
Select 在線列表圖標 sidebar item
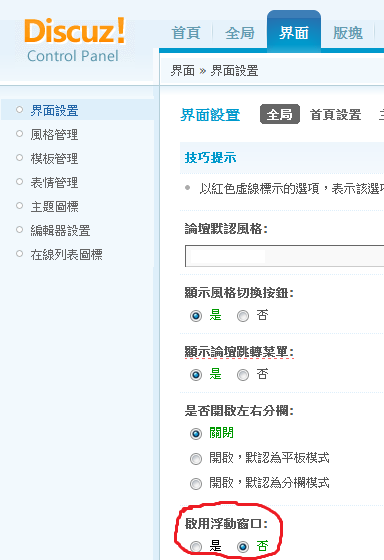pyautogui.click(x=66, y=254)
